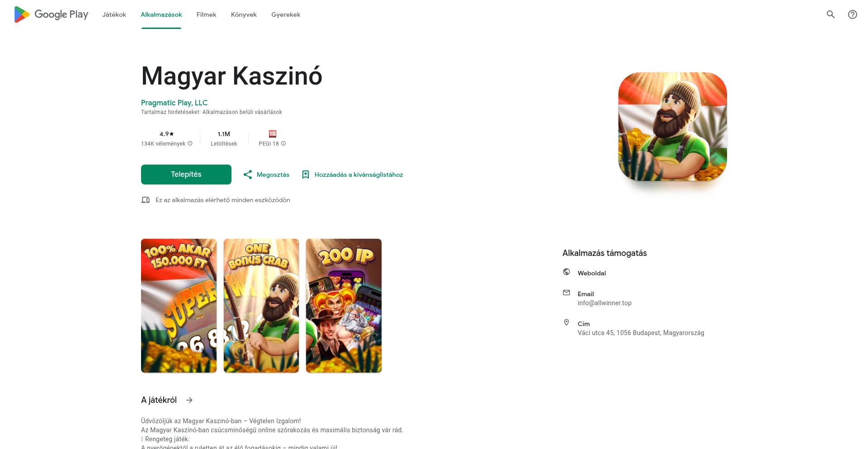Screen dimensions: 868x449
Task: Click the info icon next to PEGI 18
Action: coord(283,143)
